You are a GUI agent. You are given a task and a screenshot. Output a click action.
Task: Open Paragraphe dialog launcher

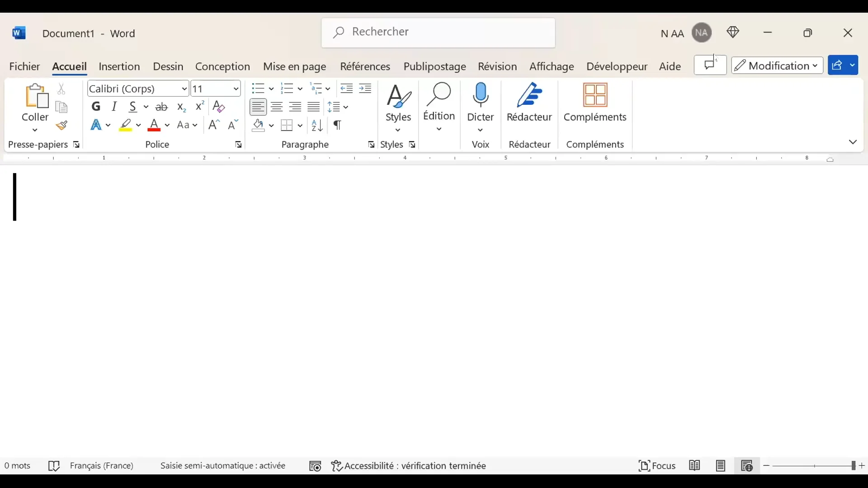pyautogui.click(x=372, y=145)
